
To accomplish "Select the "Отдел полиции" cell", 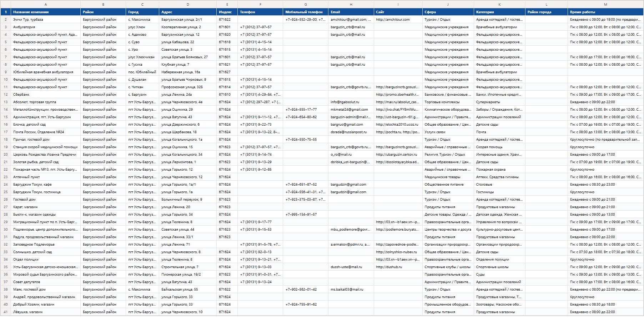I will [46, 260].
